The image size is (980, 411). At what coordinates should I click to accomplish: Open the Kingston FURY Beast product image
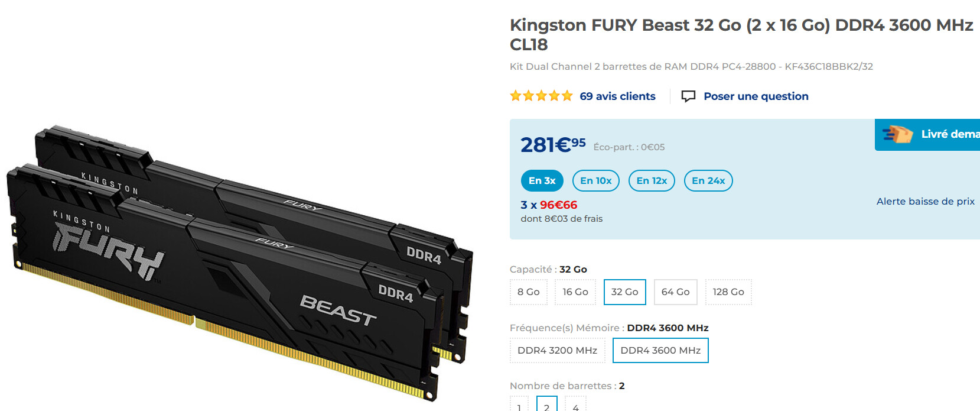click(240, 264)
